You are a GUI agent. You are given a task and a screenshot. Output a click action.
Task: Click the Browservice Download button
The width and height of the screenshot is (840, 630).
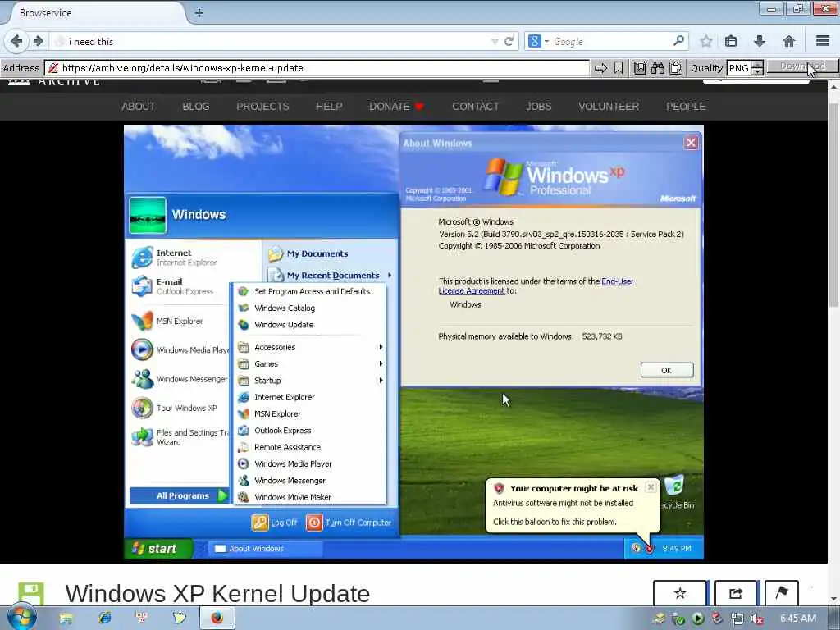coord(802,66)
